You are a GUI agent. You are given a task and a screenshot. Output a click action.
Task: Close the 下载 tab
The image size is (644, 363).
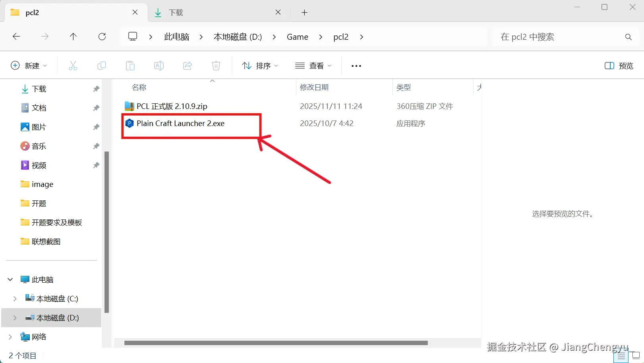[x=278, y=12]
